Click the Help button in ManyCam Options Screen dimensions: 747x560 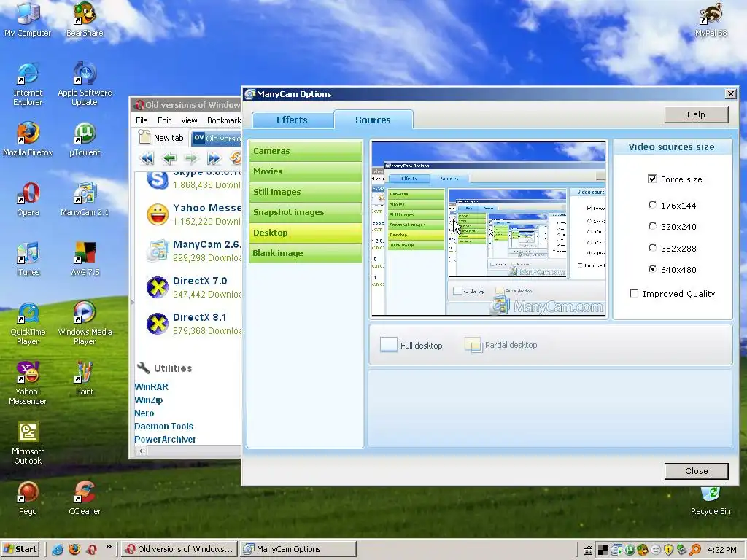696,114
